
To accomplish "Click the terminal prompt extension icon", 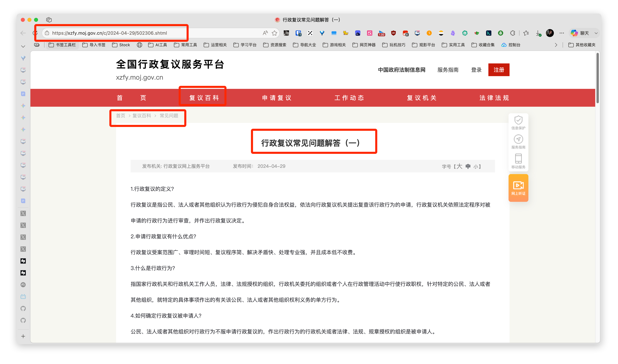I will (x=489, y=33).
